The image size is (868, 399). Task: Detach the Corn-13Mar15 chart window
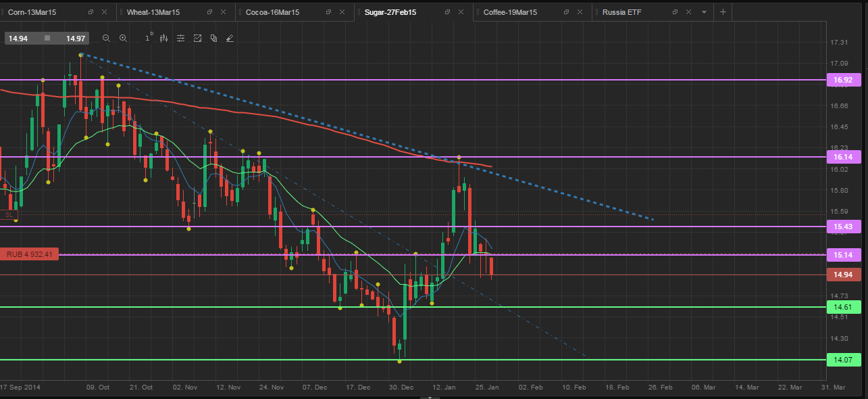[91, 12]
